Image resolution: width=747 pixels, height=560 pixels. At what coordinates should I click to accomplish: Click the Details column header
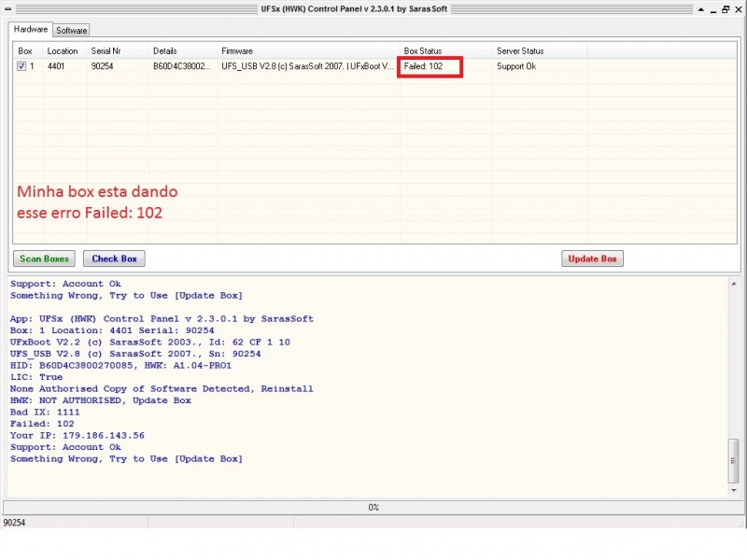coord(183,51)
